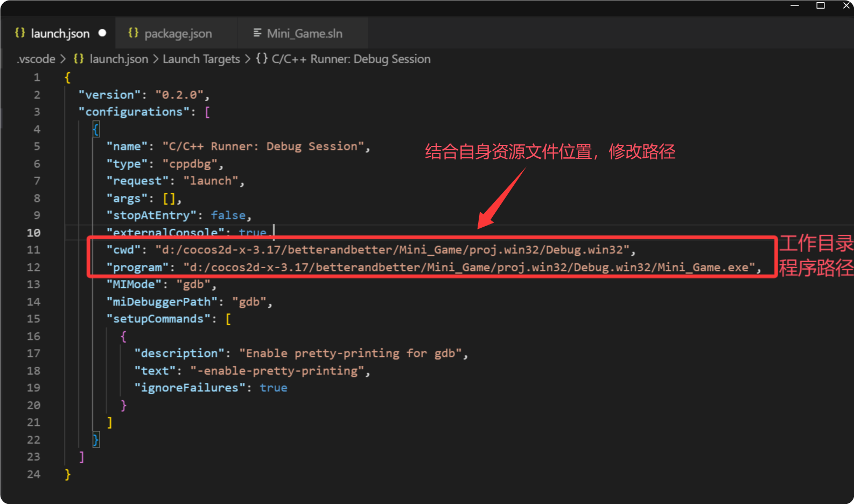
Task: Select .vscode in the breadcrumb
Action: click(36, 59)
